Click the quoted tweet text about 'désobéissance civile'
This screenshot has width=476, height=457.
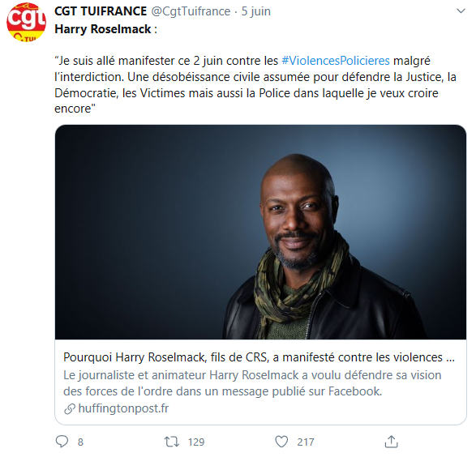[255, 84]
